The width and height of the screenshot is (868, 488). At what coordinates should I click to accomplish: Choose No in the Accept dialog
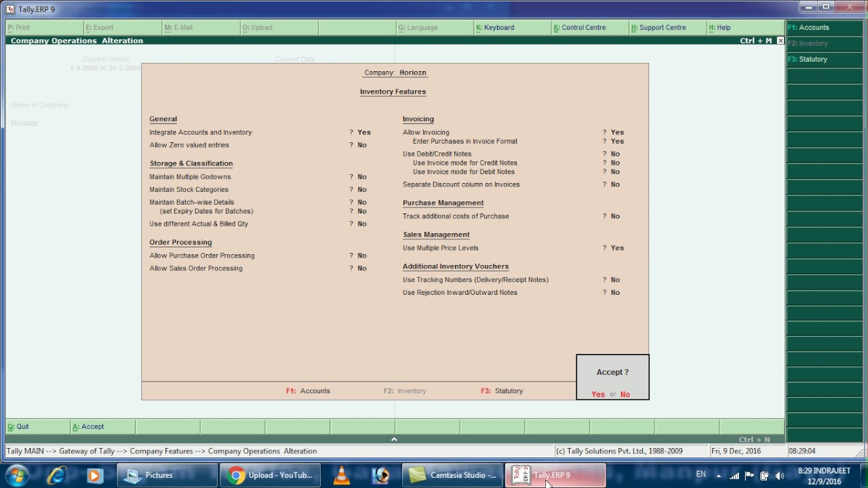coord(625,394)
